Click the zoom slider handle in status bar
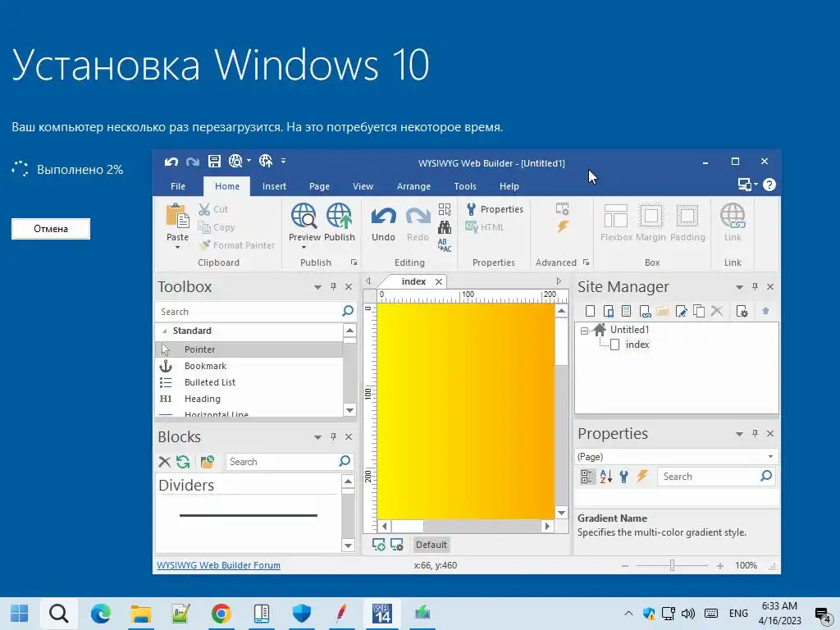Screen dimensions: 840x630 (x=672, y=565)
